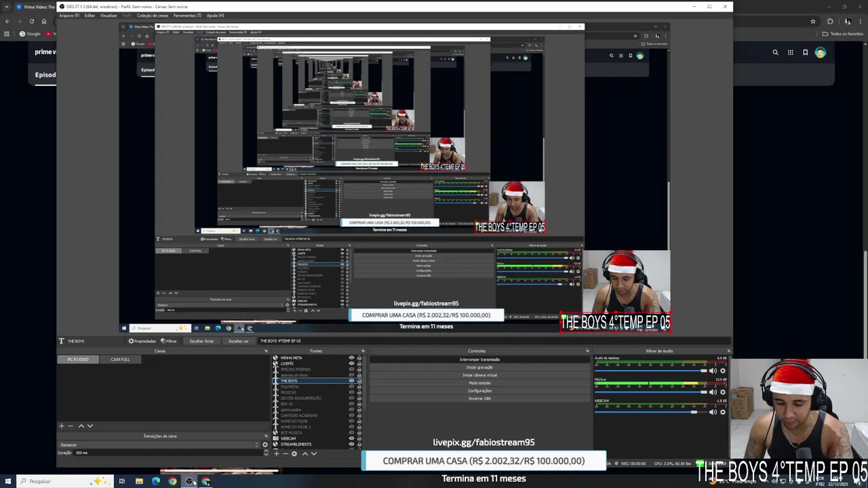Open Configurações in Controles
The height and width of the screenshot is (488, 868).
[x=479, y=390]
